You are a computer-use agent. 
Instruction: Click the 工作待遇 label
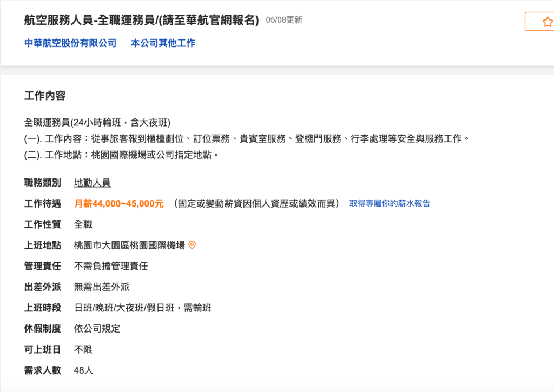click(x=42, y=203)
